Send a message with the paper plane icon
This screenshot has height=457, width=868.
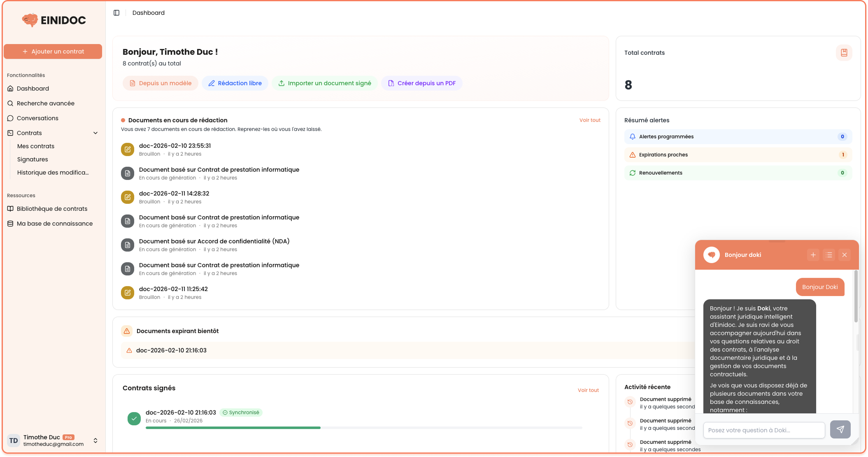coord(840,429)
